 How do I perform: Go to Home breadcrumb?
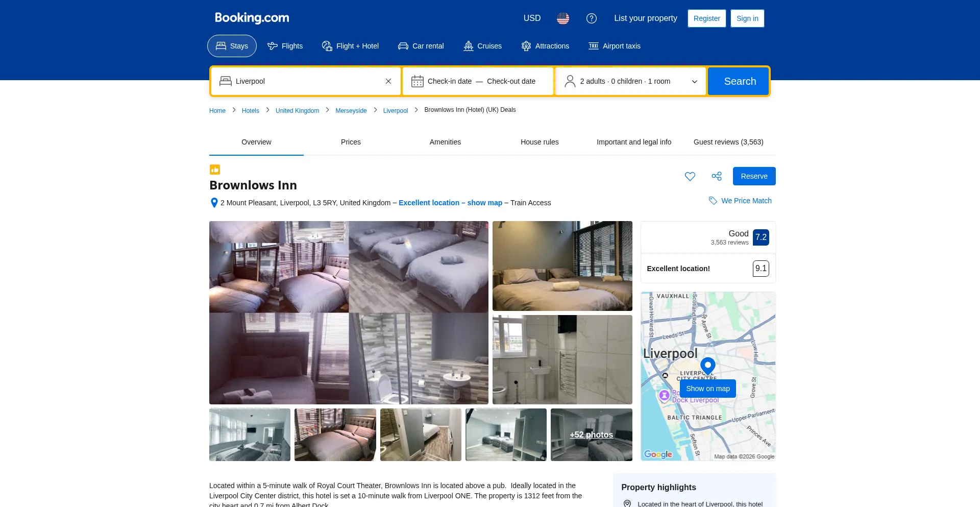pyautogui.click(x=217, y=111)
